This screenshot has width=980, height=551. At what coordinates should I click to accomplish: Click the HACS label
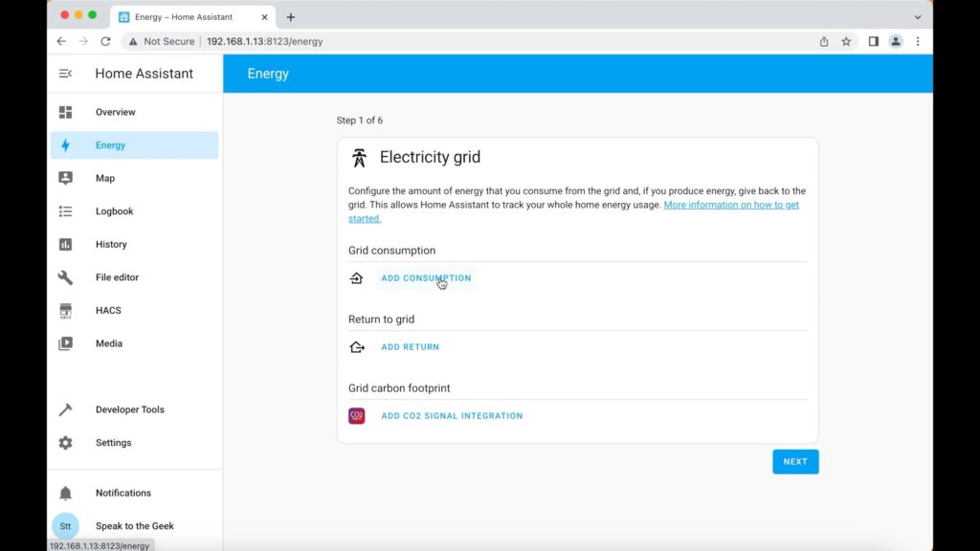pos(108,311)
